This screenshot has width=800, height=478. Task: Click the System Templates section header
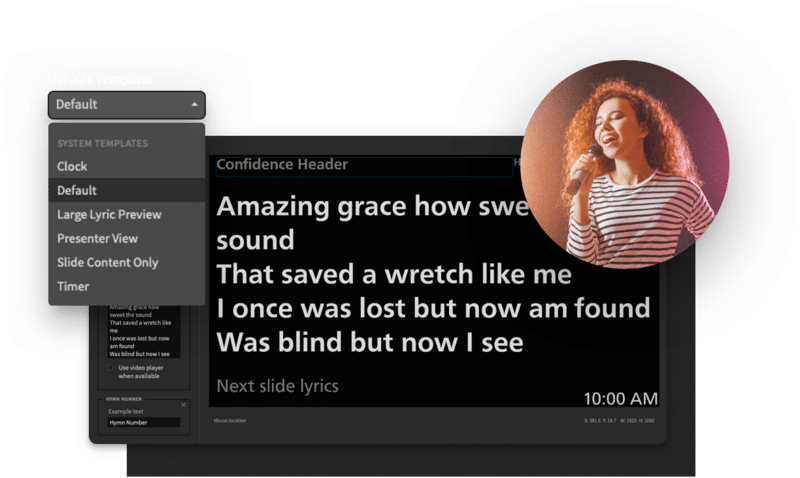102,143
